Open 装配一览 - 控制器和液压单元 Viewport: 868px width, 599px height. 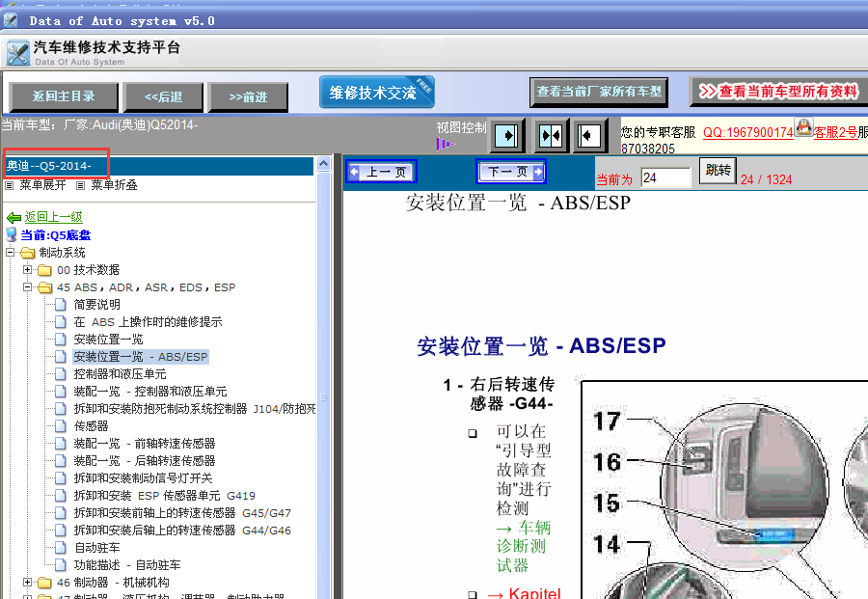click(150, 392)
